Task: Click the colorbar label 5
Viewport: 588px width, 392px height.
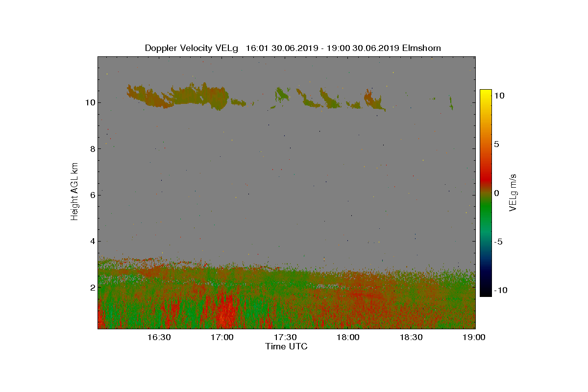Action: (496, 144)
